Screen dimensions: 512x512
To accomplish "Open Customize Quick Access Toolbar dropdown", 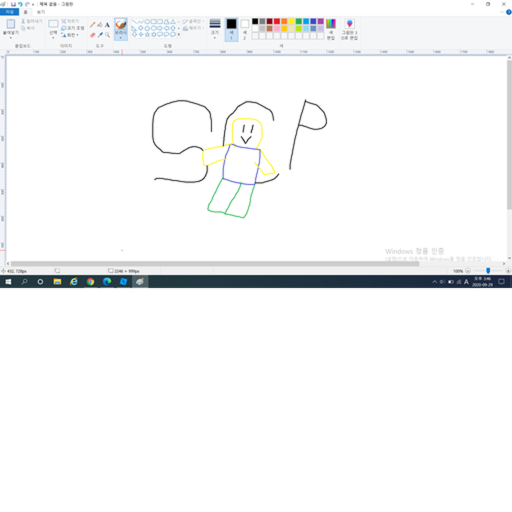I will tap(33, 4).
